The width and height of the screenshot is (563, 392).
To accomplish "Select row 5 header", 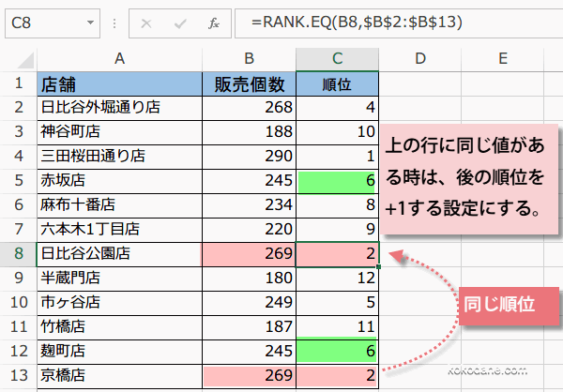I will pyautogui.click(x=19, y=181).
